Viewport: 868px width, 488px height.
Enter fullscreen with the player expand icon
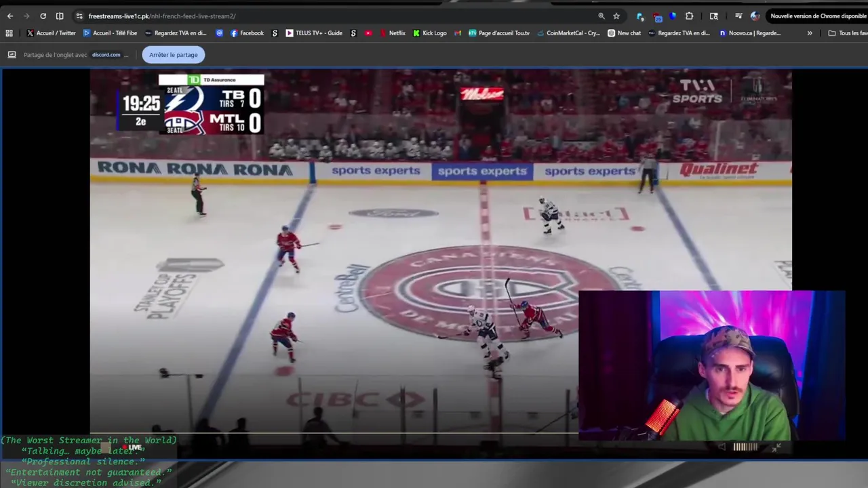[x=777, y=447]
